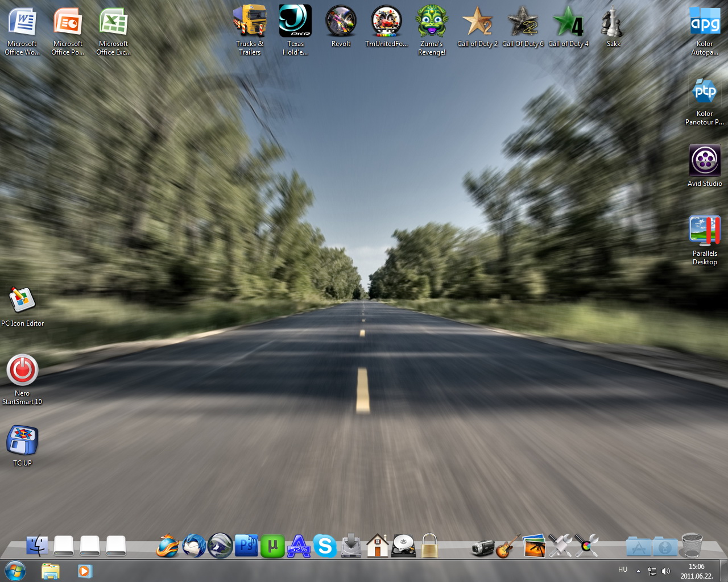Launch Trucks & Trailers game icon

tap(250, 31)
